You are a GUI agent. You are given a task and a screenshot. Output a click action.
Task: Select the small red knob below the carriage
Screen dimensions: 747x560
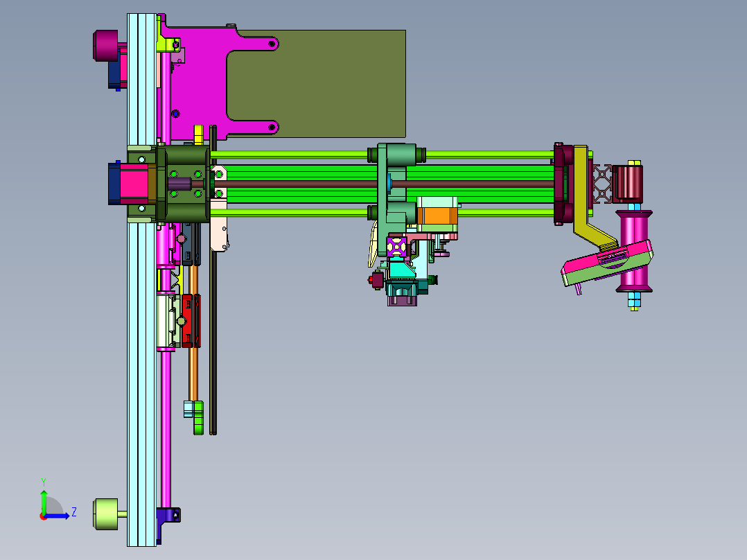(370, 280)
